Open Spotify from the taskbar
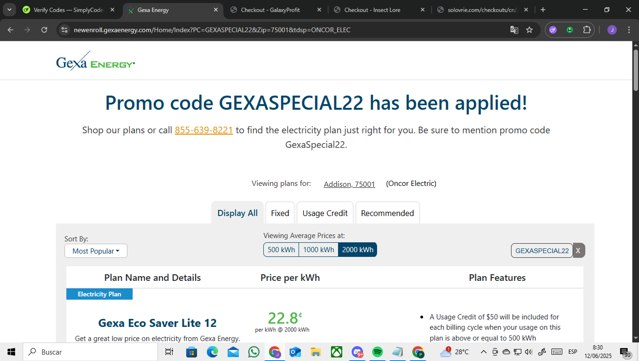This screenshot has width=639, height=361. [x=378, y=352]
